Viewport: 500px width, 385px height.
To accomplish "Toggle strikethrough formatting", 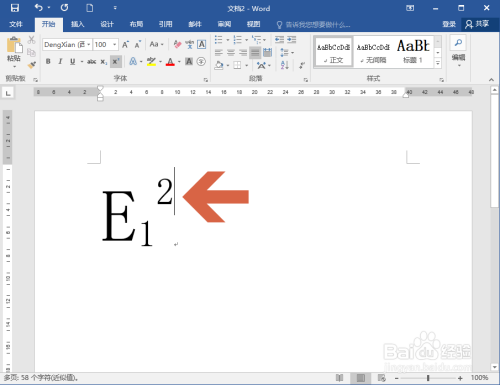I will (92, 62).
